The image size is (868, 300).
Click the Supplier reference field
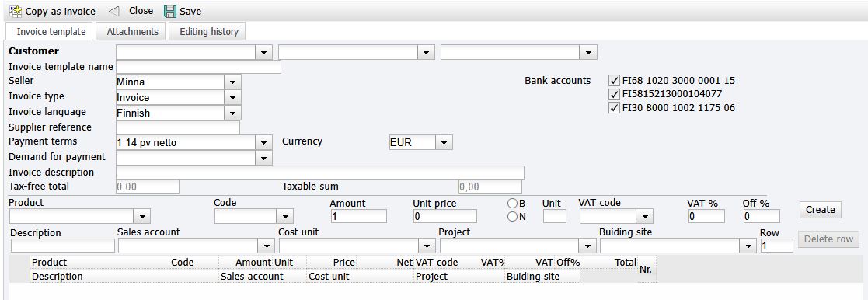pos(178,128)
